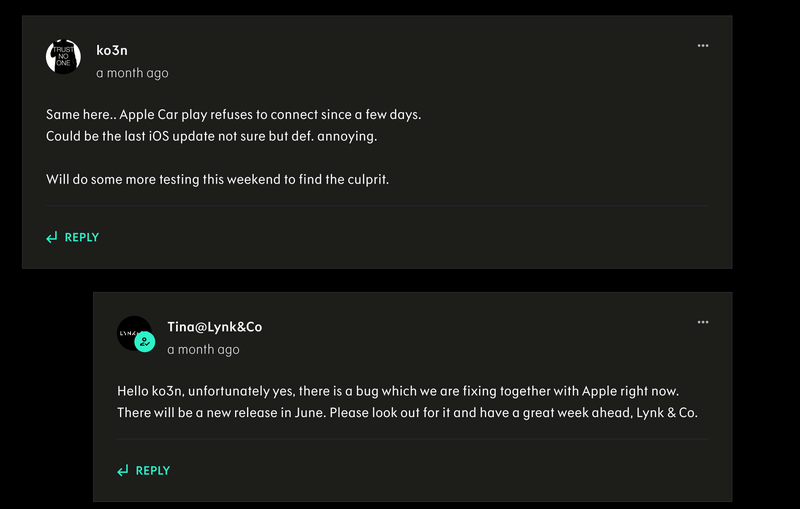Click 'a month ago' timestamp on Tina's reply

pyautogui.click(x=203, y=350)
